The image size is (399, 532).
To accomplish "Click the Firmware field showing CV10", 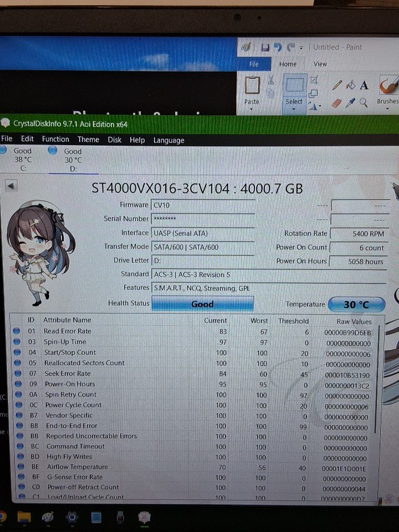I will (x=203, y=205).
